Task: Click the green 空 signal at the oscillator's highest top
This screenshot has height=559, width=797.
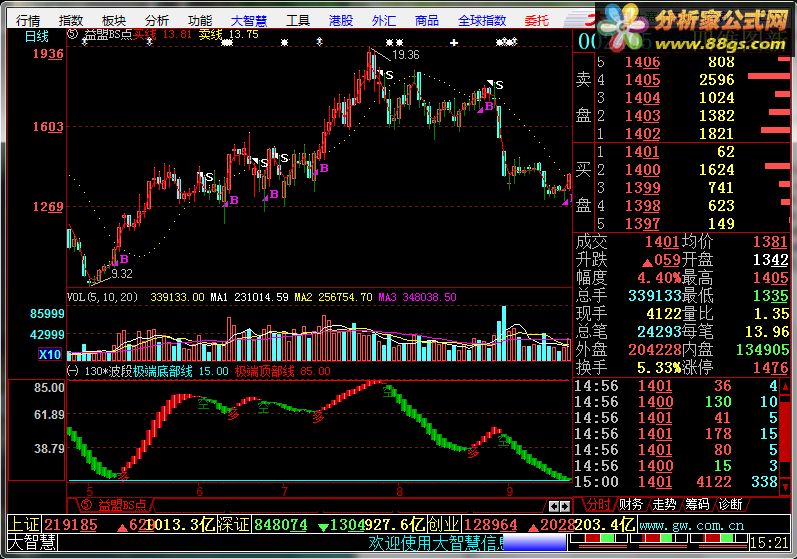Action: click(389, 391)
